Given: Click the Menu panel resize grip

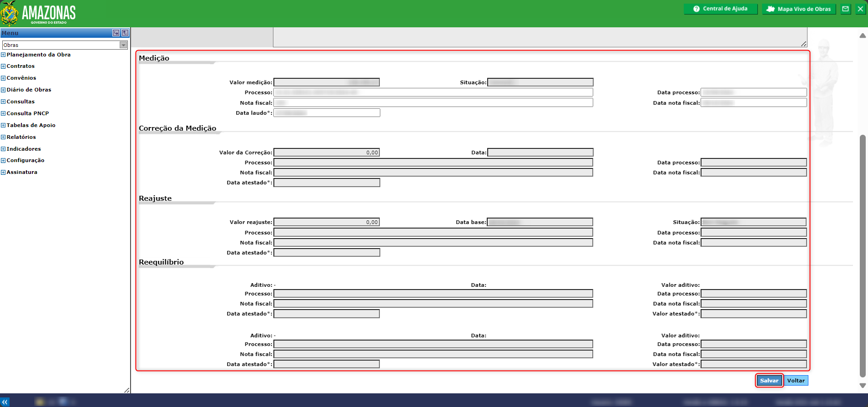Looking at the screenshot, I should coord(126,390).
